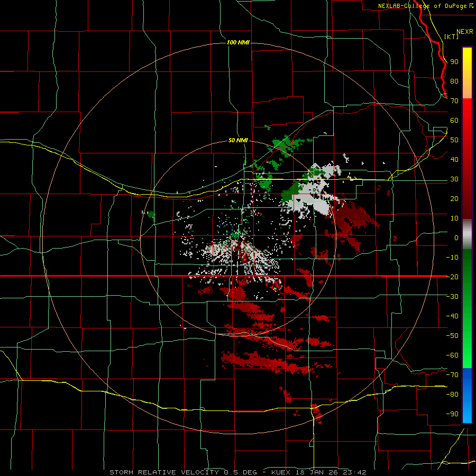The width and height of the screenshot is (476, 476).
Task: Click the -80 value on velocity scale
Action: click(452, 395)
